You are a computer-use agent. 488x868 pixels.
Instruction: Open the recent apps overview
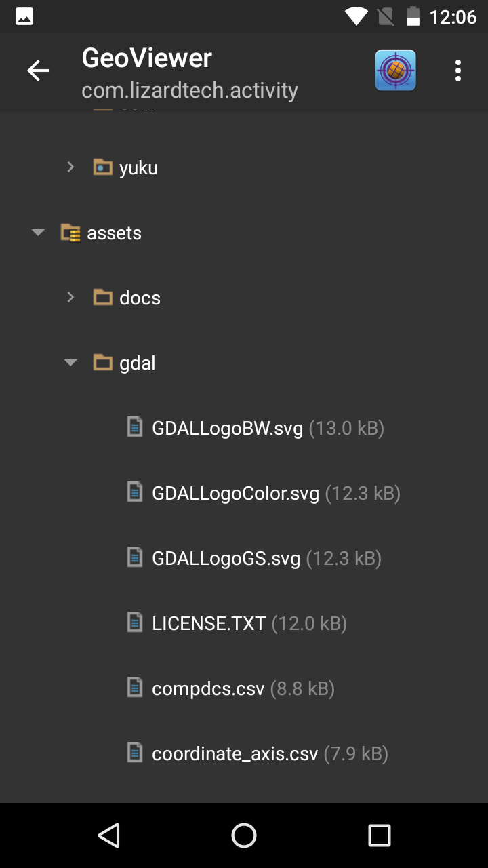tap(379, 835)
